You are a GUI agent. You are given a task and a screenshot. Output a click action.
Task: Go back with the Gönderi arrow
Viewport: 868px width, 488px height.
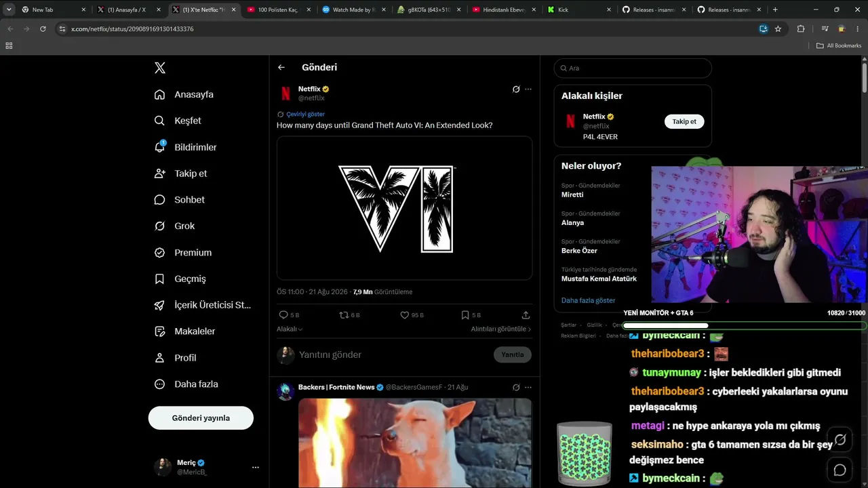click(281, 67)
